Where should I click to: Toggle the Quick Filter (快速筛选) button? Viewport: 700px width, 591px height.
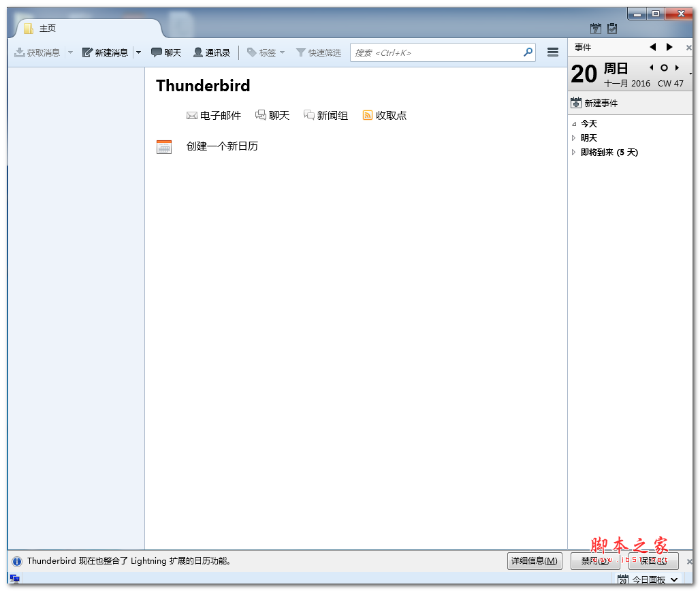click(x=319, y=52)
